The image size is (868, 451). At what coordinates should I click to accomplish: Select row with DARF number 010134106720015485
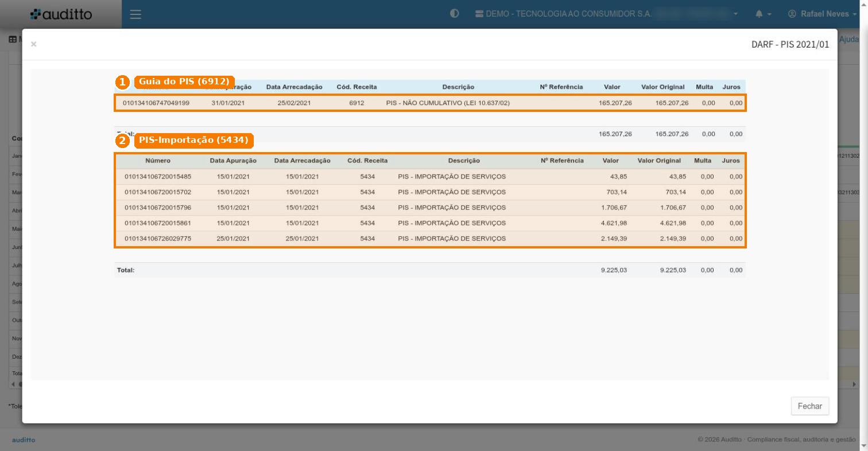pyautogui.click(x=430, y=177)
